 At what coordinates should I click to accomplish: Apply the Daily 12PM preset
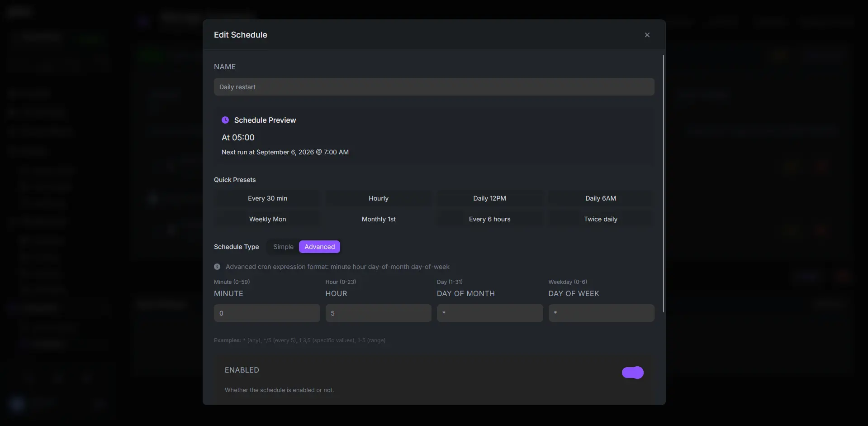(x=489, y=198)
